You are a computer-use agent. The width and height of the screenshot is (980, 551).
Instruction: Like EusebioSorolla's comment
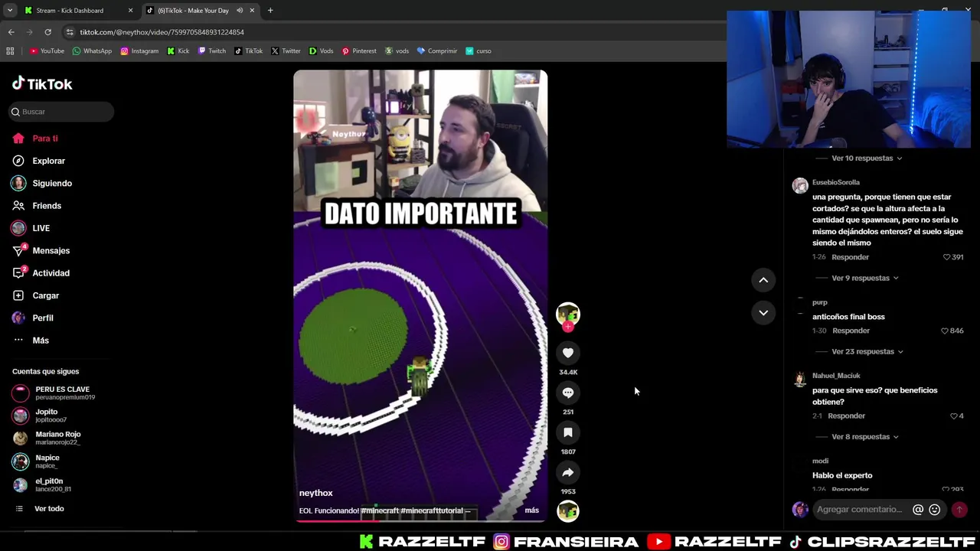pos(947,257)
